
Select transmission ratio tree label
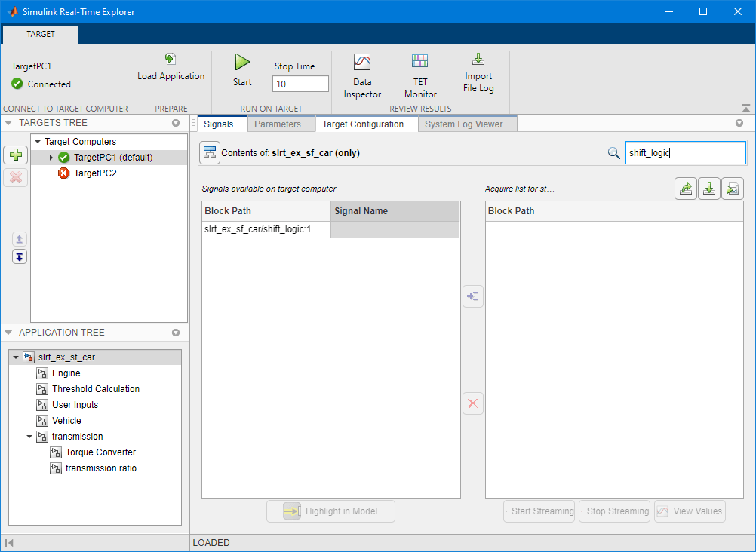point(101,468)
